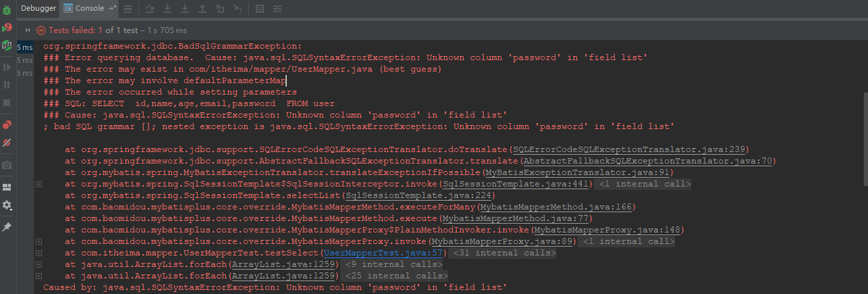Screen dimensions: 868x294
Task: Switch to the Debugger tab
Action: (x=38, y=8)
